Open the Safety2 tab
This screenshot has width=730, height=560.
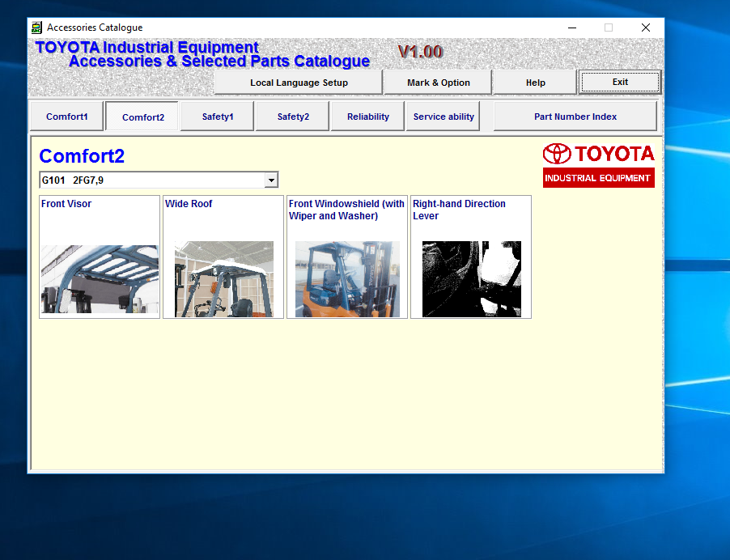(293, 117)
